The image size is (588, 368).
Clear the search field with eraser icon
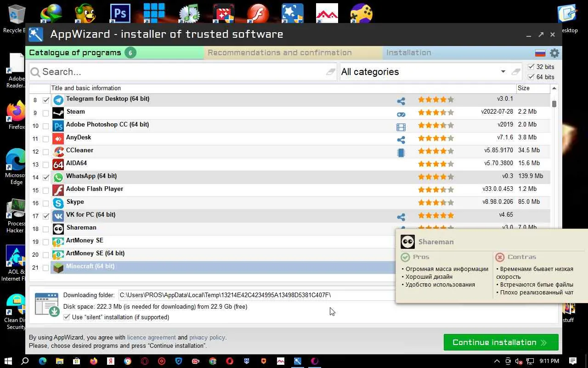(x=331, y=72)
